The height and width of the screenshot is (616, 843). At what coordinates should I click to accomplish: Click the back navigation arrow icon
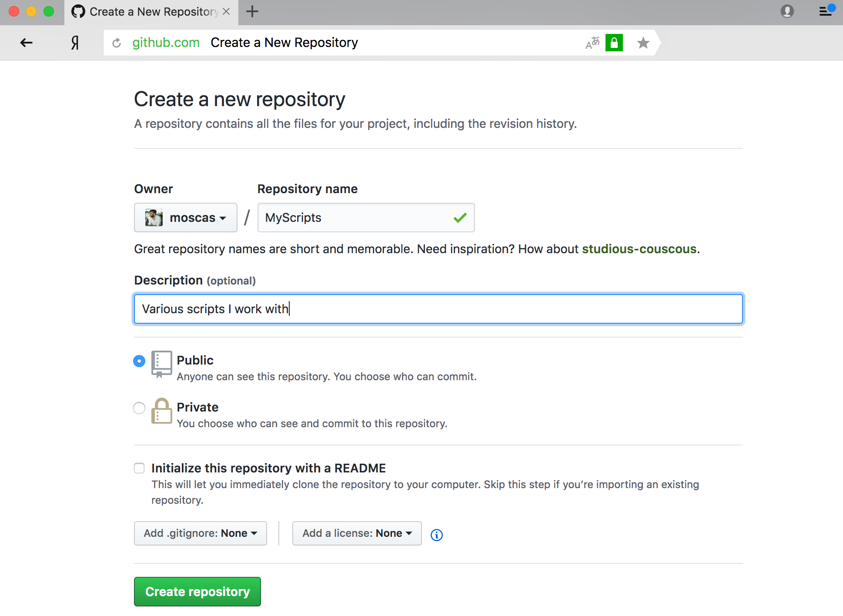click(x=26, y=43)
